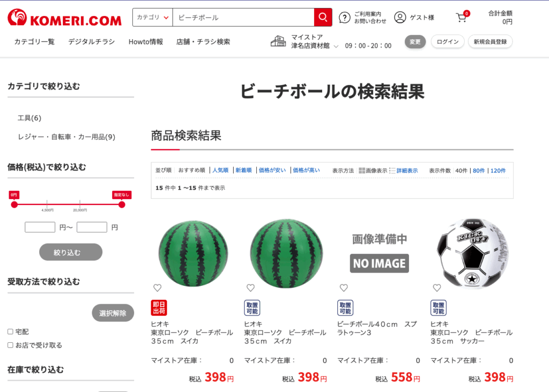Open the カテゴリ dropdown in search bar

click(153, 18)
